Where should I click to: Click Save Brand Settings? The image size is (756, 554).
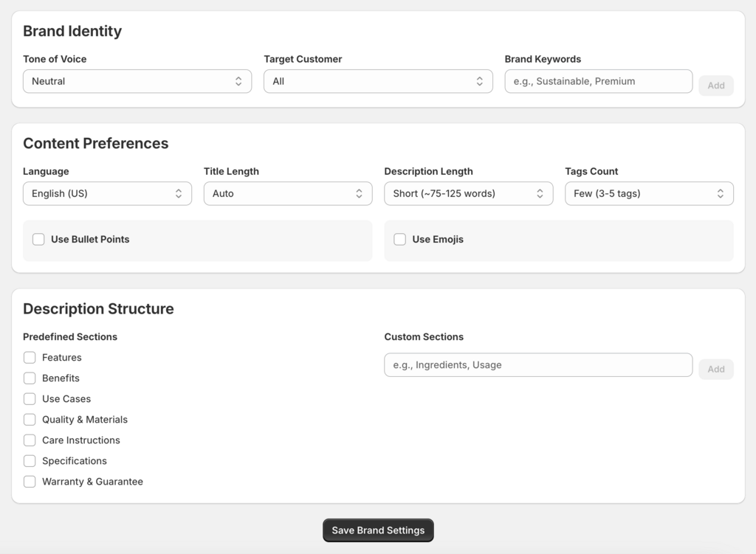[378, 530]
